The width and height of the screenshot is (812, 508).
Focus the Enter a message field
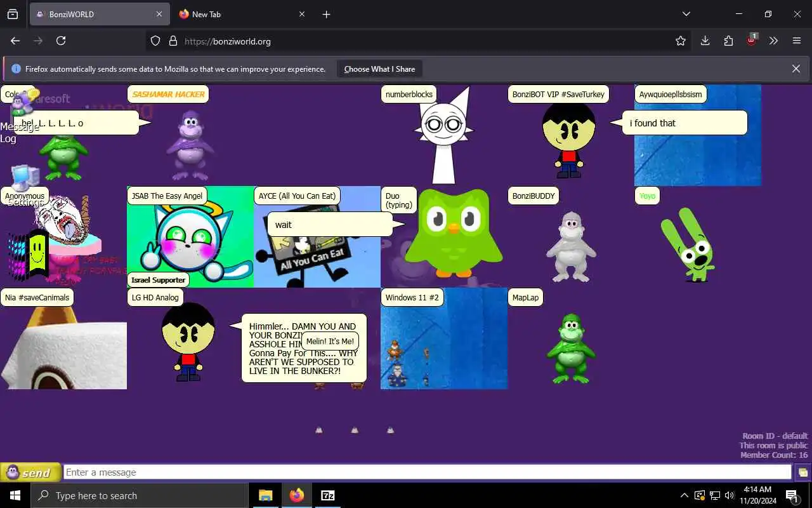(x=428, y=472)
